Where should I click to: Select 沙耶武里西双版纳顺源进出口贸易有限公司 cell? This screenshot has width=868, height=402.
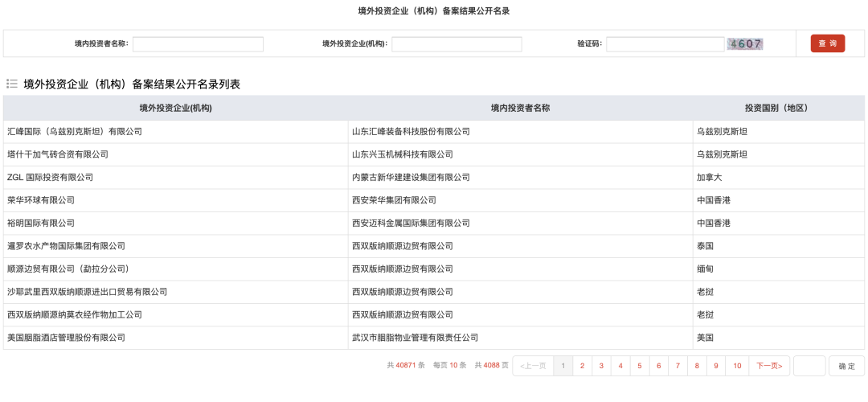tap(175, 292)
